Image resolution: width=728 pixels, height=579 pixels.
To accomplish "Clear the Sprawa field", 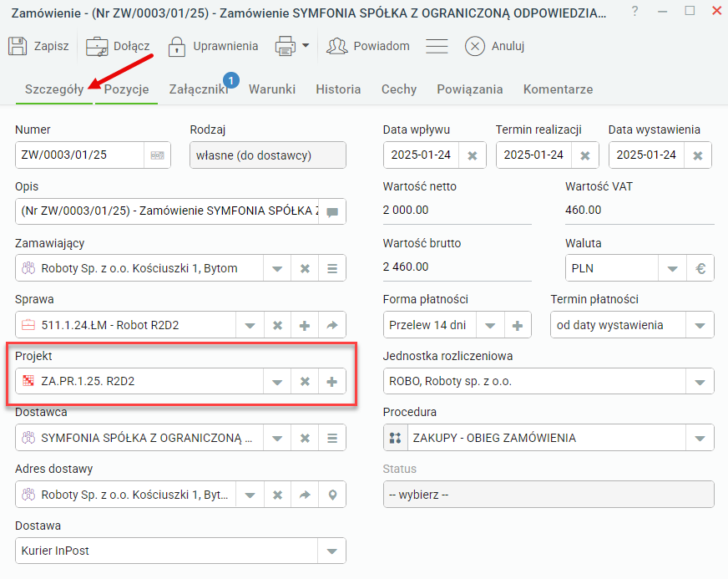I will pyautogui.click(x=278, y=325).
